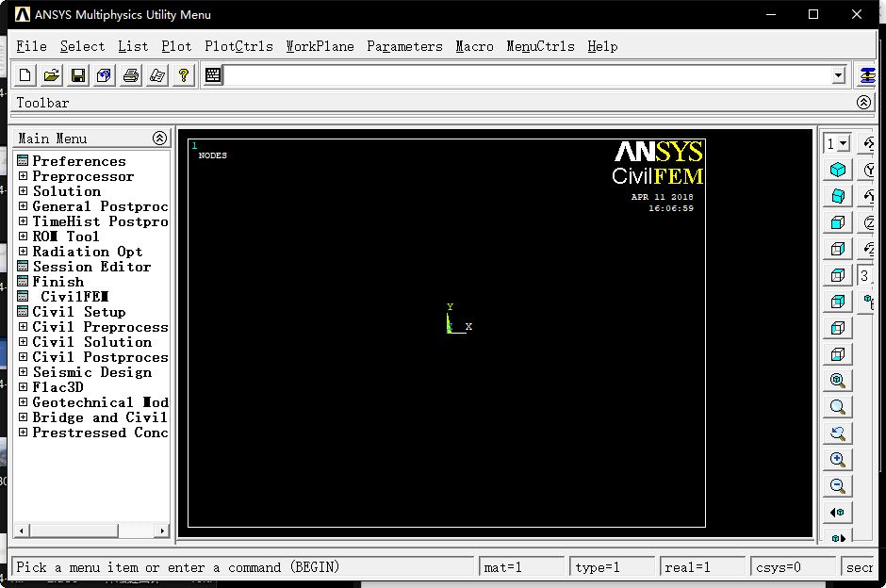Expand the Solution plus box

coord(23,191)
